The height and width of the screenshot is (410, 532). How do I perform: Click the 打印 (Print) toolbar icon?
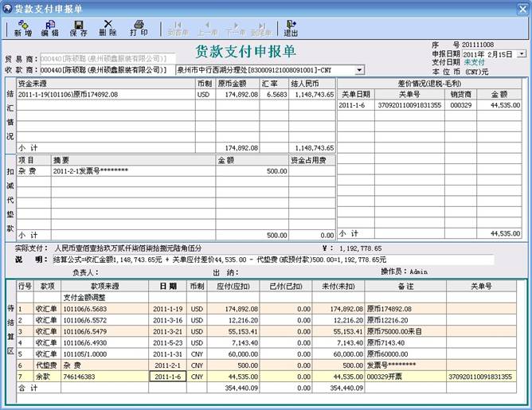tap(139, 29)
